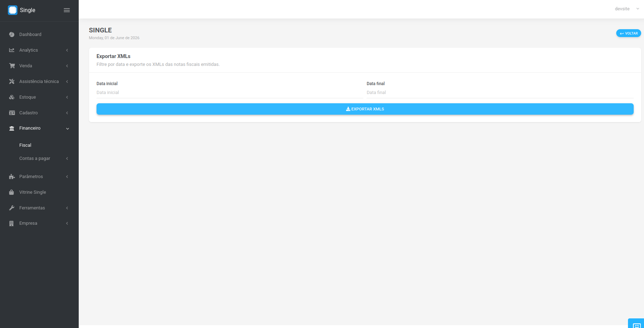
Task: Collapse the Financeiro submenu chevron
Action: tap(67, 129)
